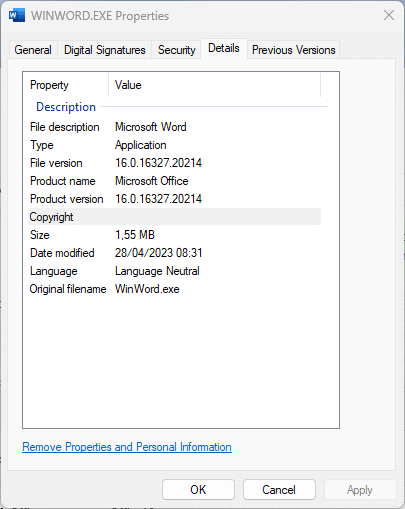
Task: Click the Product version value 16.0.16327.20214
Action: tap(158, 199)
